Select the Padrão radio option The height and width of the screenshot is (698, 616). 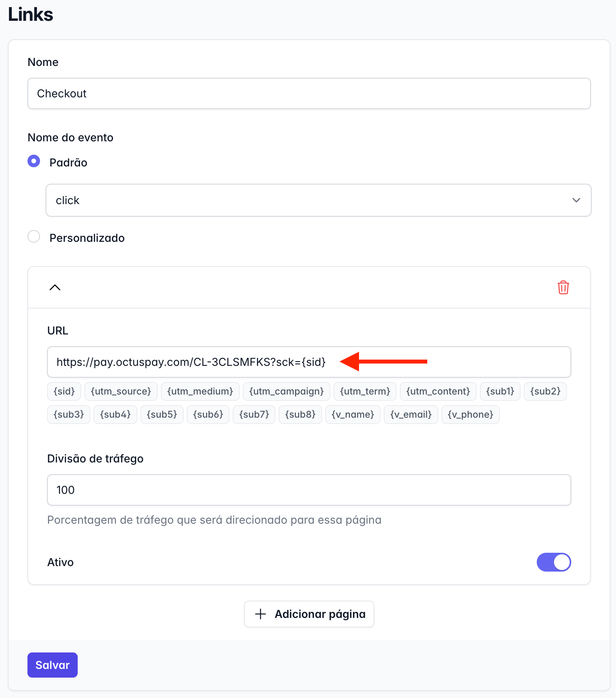(34, 161)
